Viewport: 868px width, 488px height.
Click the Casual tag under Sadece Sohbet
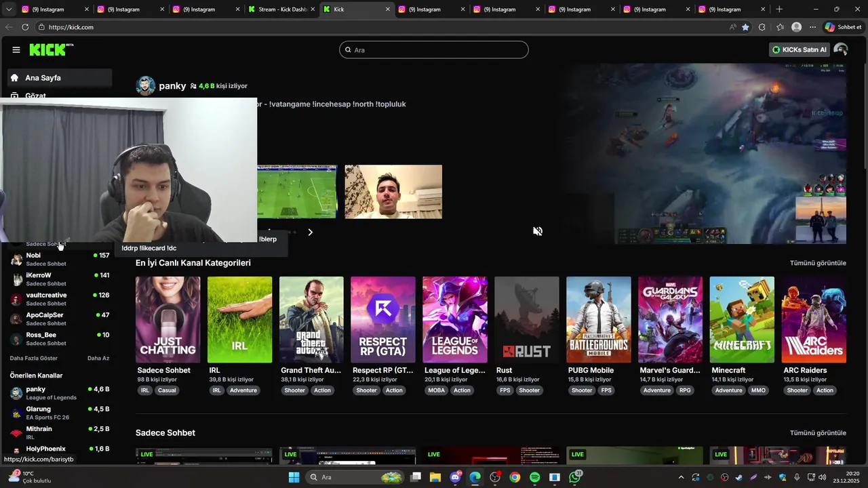click(x=167, y=390)
